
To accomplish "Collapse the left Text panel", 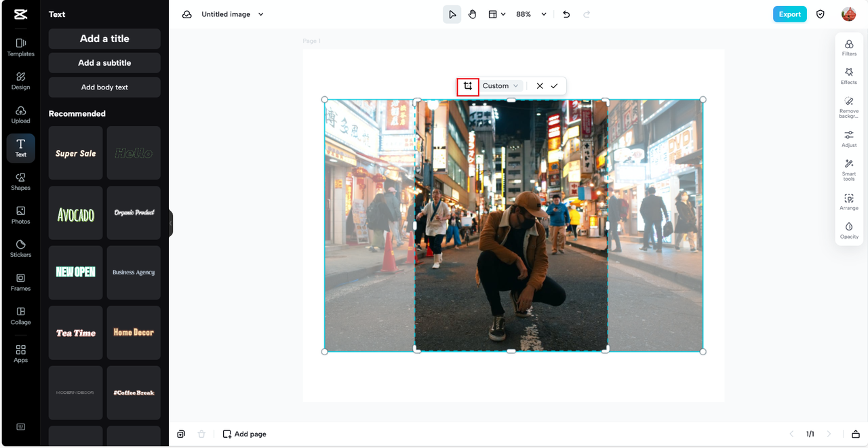I will tap(171, 223).
